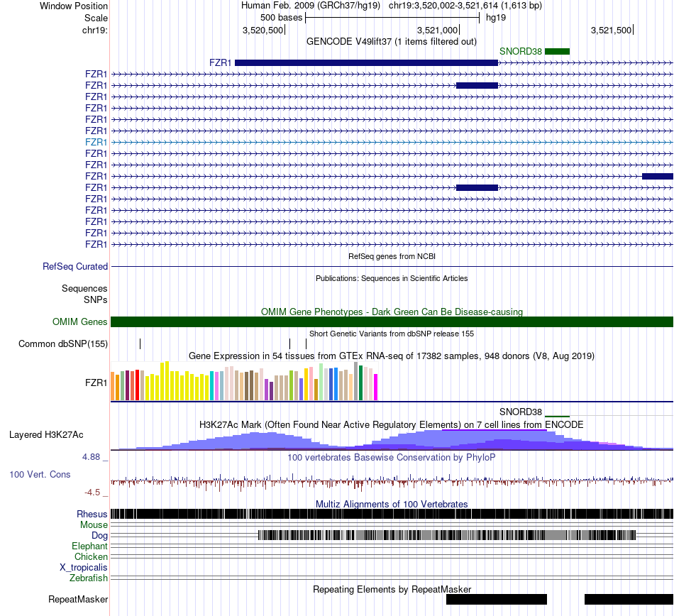The width and height of the screenshot is (674, 616).
Task: Click the dark green bar in GTEx chart
Action: 360,383
